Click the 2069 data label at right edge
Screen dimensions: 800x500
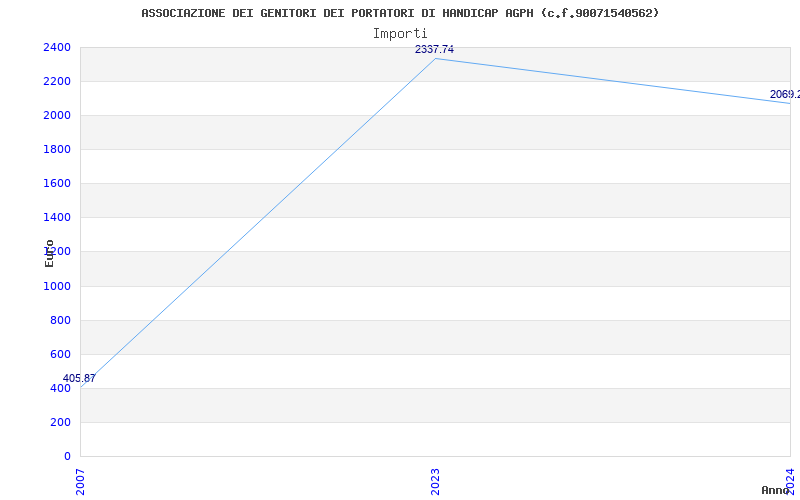[785, 94]
